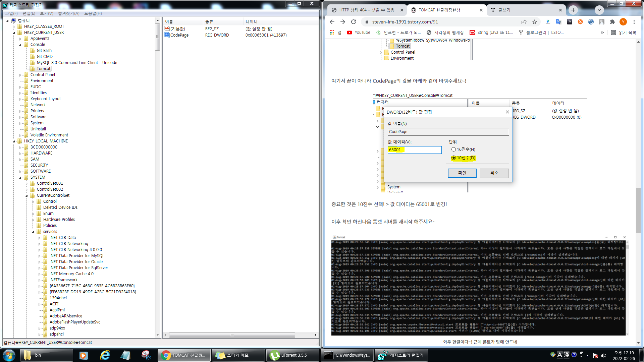Open Windows Start orb
Screen dimensions: 644x362
pos(9,355)
